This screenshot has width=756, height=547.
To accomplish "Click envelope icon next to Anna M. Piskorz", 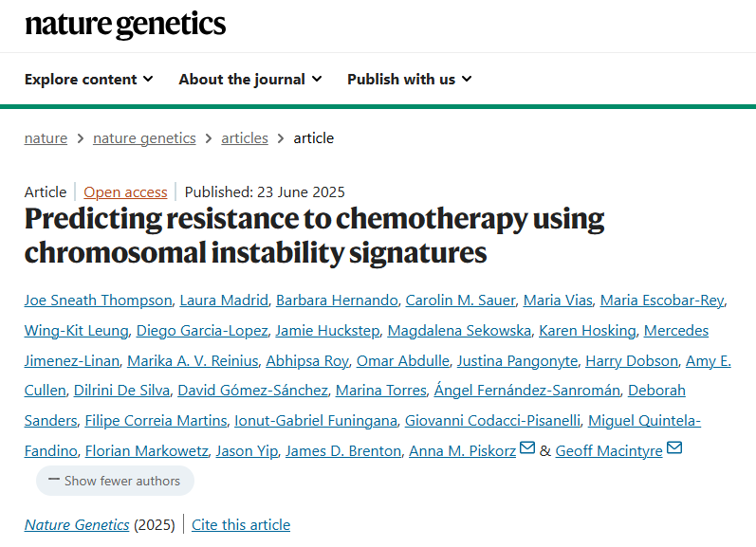I will pos(527,448).
